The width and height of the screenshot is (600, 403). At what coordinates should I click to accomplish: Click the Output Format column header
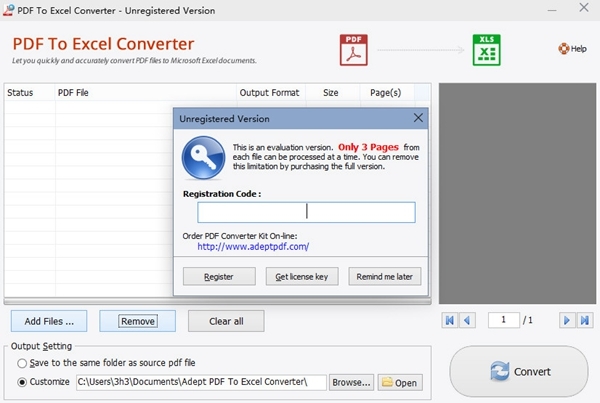(x=271, y=93)
